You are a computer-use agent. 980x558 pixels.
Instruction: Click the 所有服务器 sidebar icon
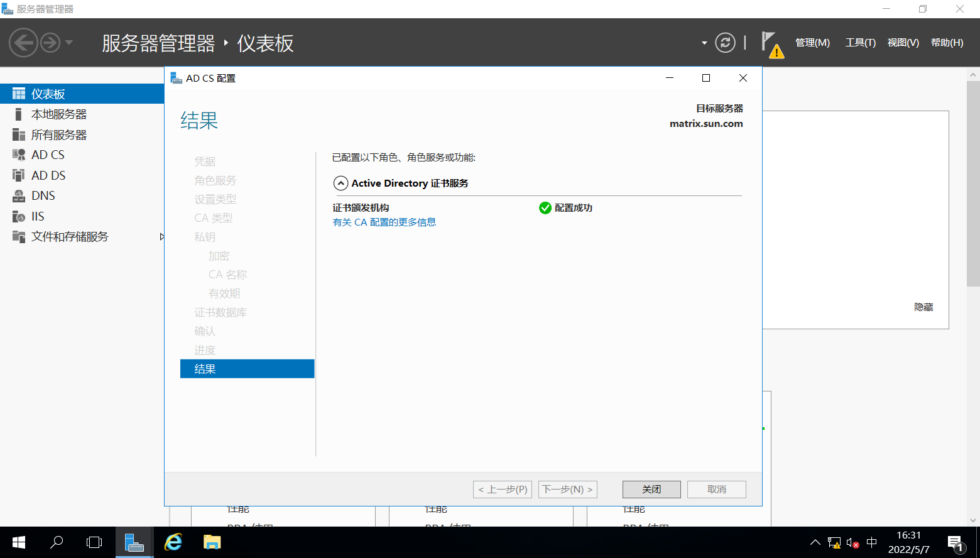pyautogui.click(x=19, y=134)
